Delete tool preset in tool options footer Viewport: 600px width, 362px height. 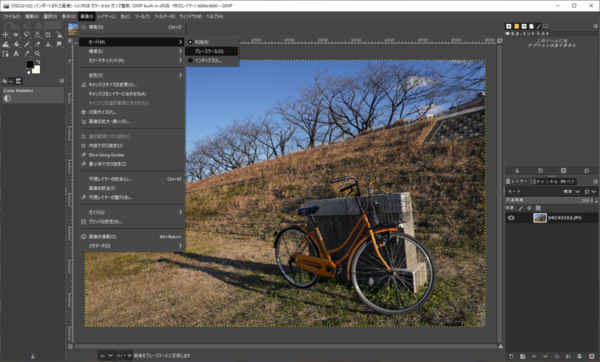563,171
